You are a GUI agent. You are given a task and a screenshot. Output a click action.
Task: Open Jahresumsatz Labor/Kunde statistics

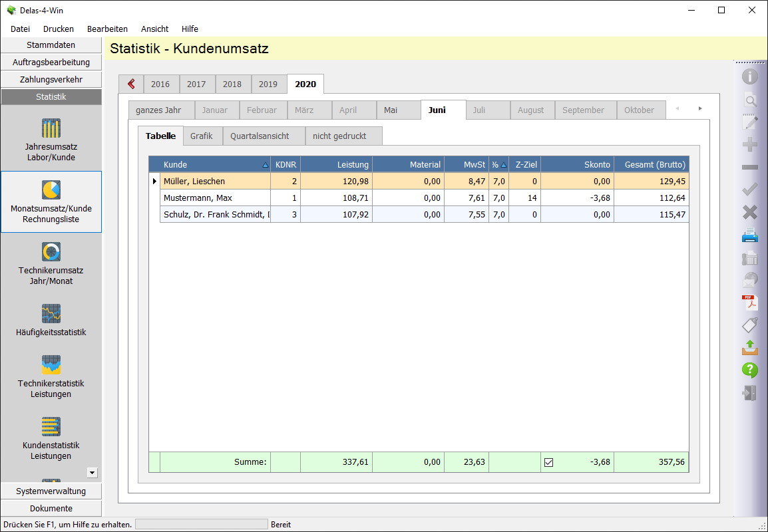(51, 140)
